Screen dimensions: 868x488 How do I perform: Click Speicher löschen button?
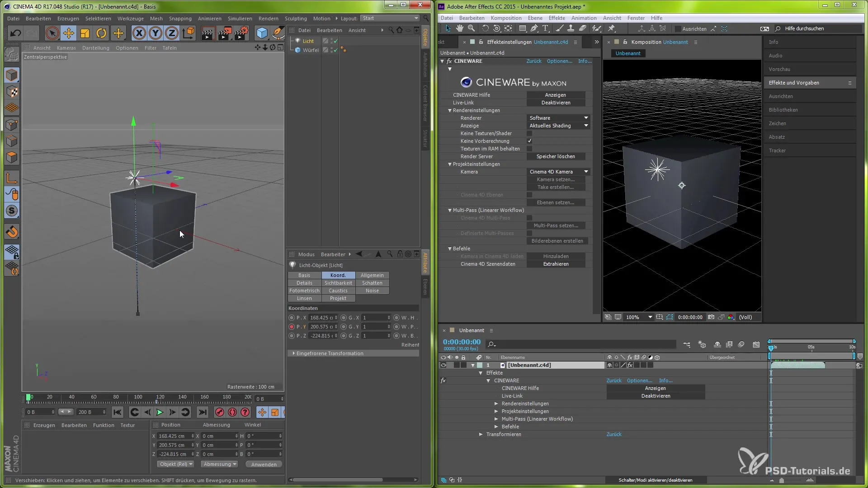click(556, 156)
